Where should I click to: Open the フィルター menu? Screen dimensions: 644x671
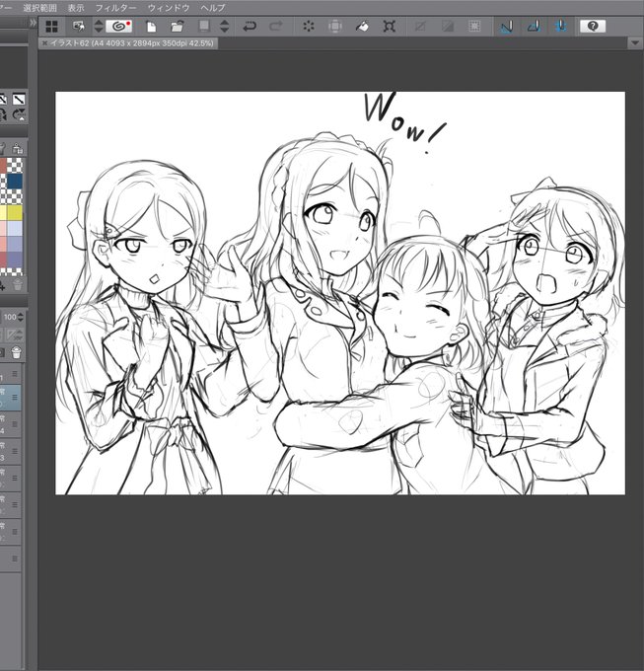click(x=115, y=8)
